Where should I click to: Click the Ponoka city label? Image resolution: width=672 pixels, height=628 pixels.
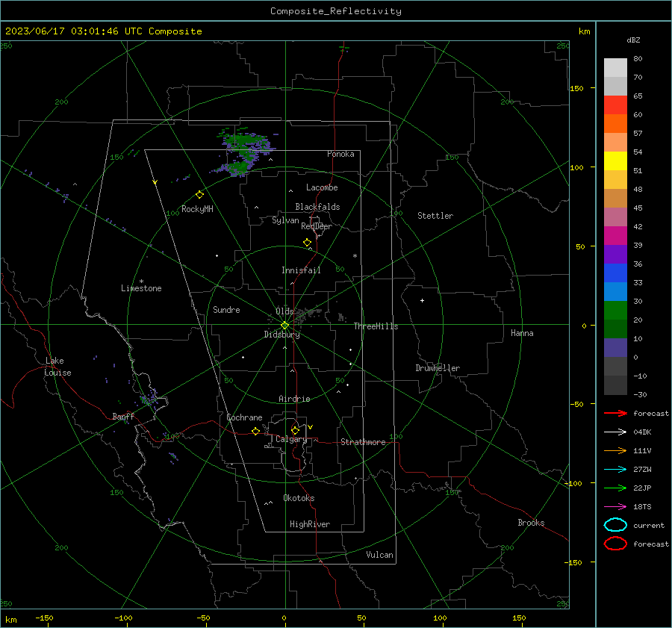coord(340,154)
